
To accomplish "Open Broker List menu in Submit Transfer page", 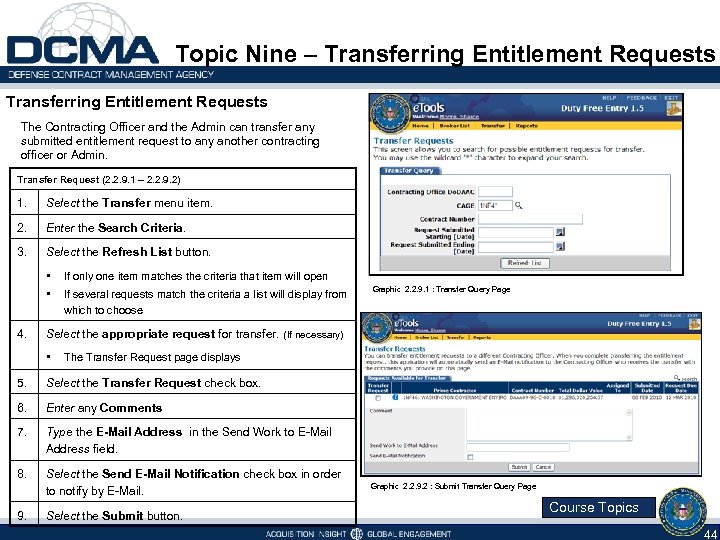I will coord(428,338).
